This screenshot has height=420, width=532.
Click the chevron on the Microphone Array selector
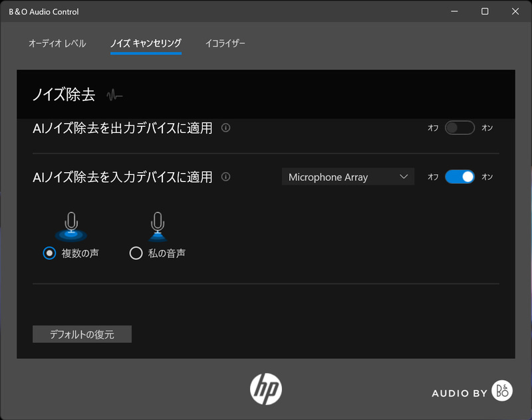(x=403, y=177)
